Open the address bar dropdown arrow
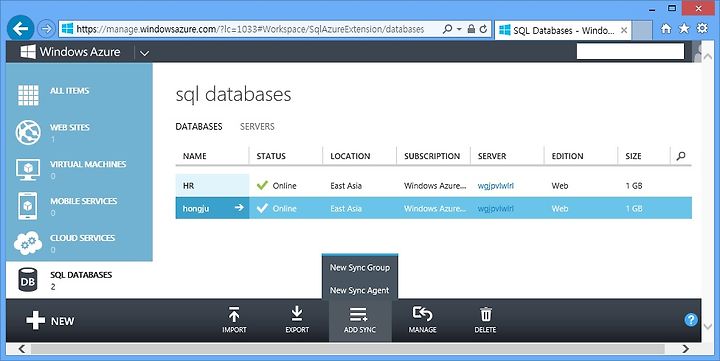The image size is (720, 361). tap(458, 29)
